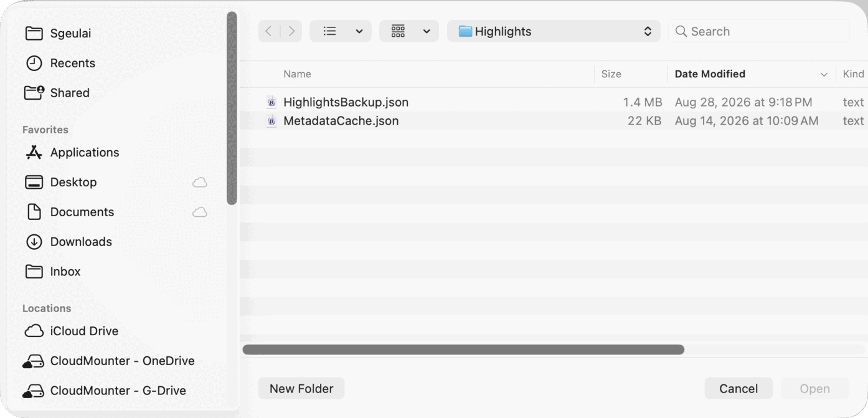Click the 22 KB size cell
Image resolution: width=868 pixels, height=418 pixels.
click(644, 121)
